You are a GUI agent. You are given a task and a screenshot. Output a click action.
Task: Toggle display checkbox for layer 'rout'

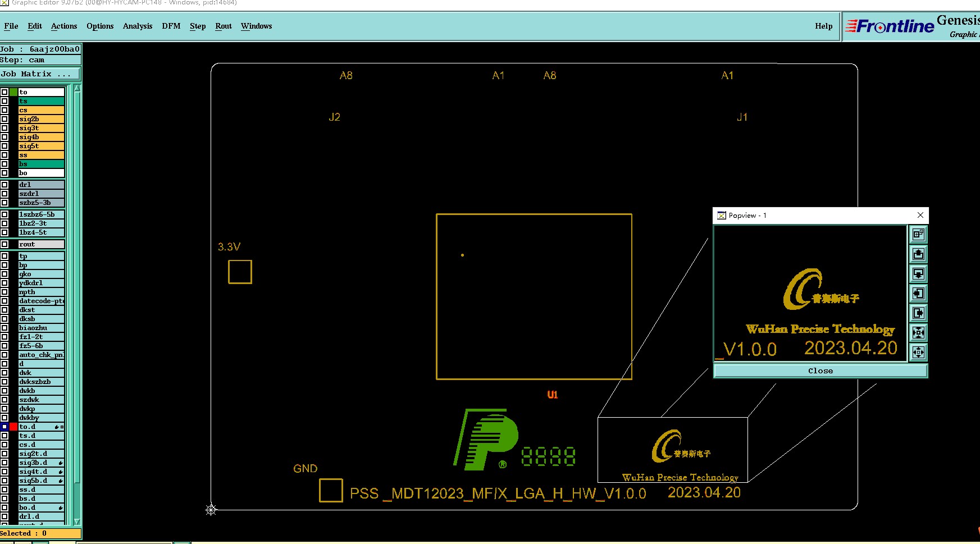(4, 244)
